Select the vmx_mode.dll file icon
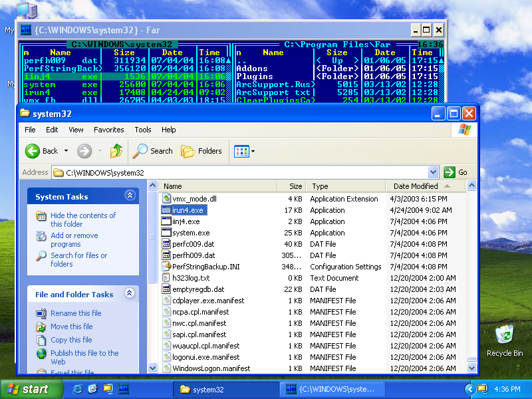Screen dimensions: 532x399 pyautogui.click(x=166, y=199)
